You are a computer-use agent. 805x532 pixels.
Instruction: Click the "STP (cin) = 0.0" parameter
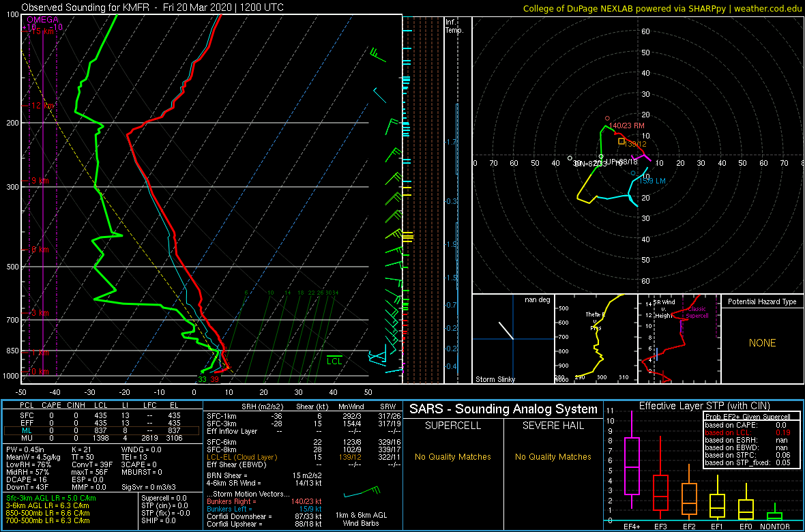click(163, 506)
